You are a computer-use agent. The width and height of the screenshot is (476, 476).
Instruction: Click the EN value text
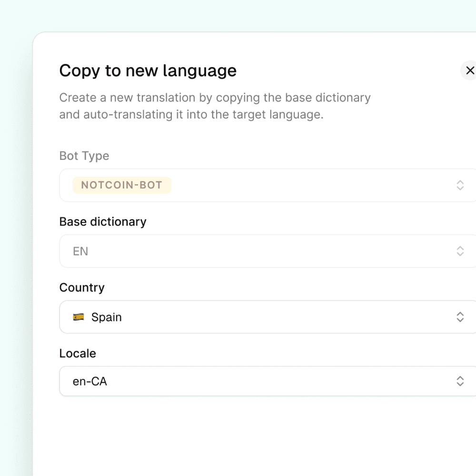pyautogui.click(x=80, y=251)
